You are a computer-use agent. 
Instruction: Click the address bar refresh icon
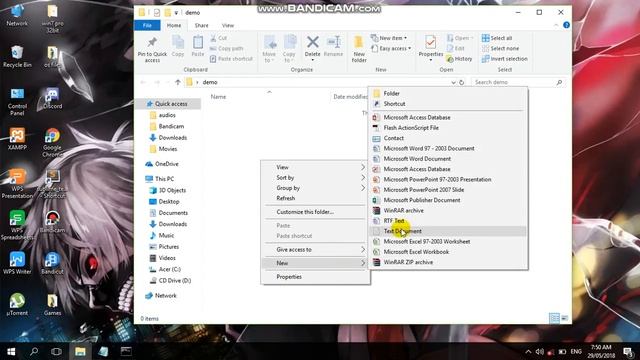click(x=462, y=82)
